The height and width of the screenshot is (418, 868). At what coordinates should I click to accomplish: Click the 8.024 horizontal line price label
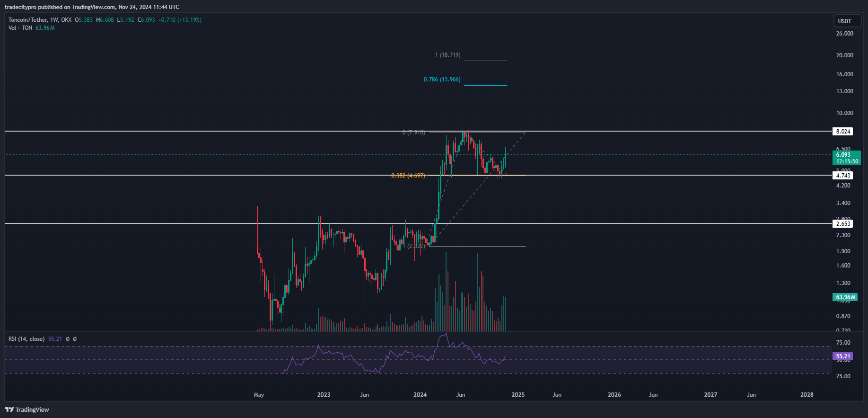point(843,132)
